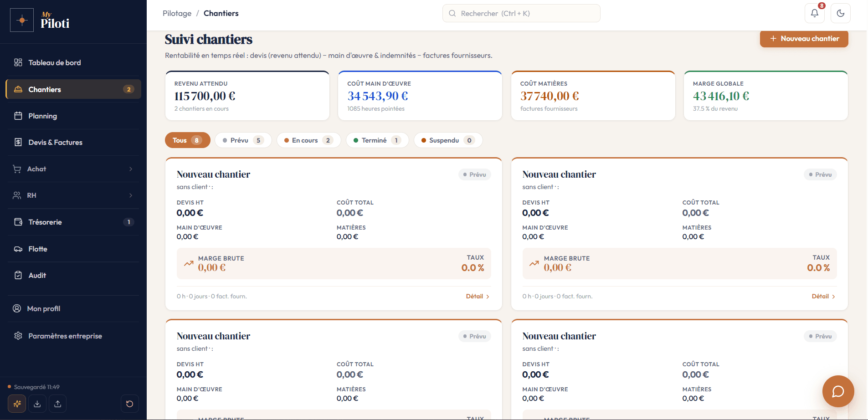Open Détail of first Nouveau chantier
868x420 pixels.
click(478, 296)
